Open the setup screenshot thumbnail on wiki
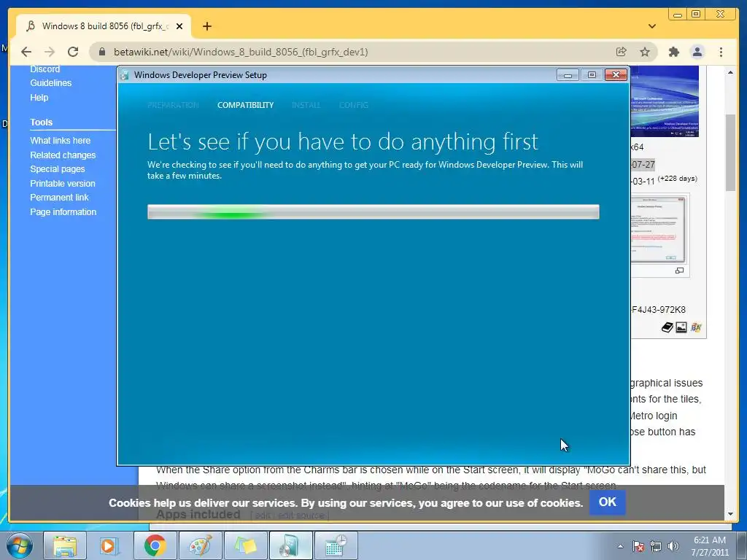The height and width of the screenshot is (560, 747). click(659, 230)
